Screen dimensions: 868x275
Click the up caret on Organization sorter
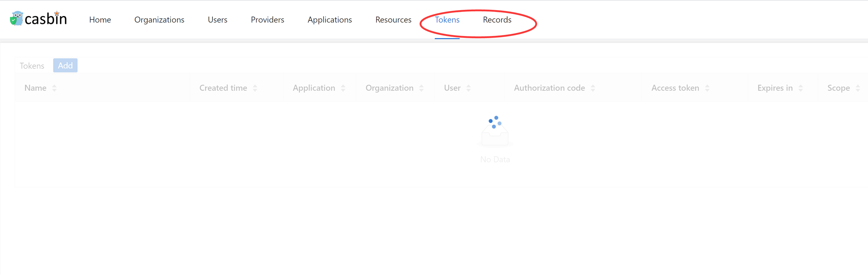pos(422,86)
